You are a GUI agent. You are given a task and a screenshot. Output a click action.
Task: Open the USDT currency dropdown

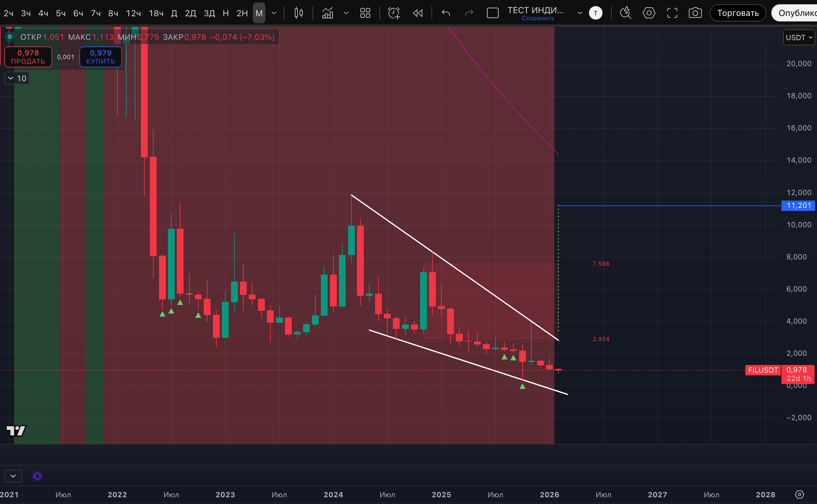(799, 37)
